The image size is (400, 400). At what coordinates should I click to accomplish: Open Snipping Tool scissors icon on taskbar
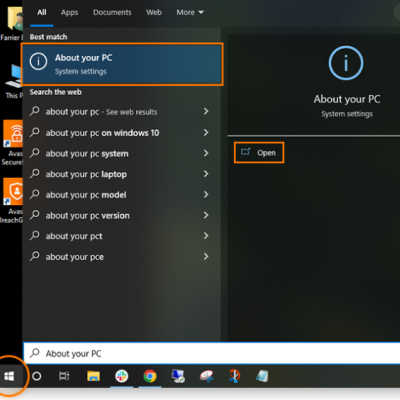(234, 376)
